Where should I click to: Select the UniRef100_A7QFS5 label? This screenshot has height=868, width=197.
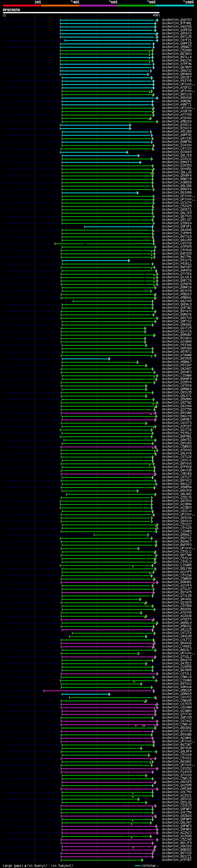(x=177, y=111)
